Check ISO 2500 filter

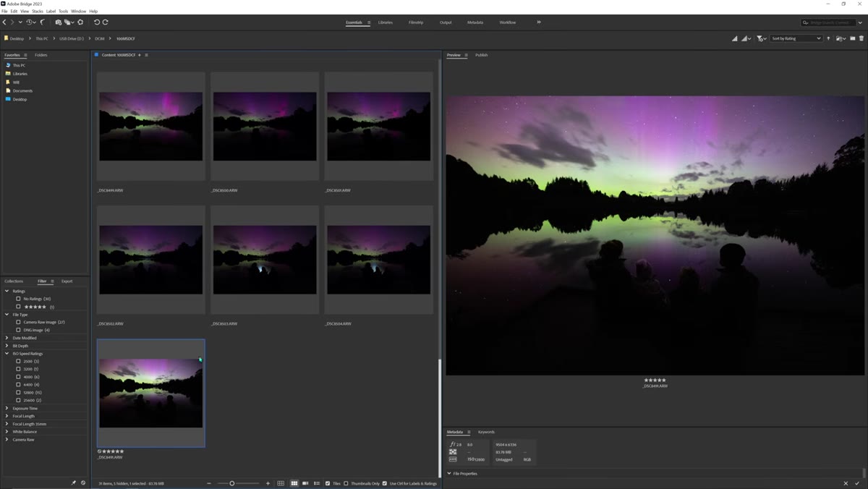coord(18,361)
